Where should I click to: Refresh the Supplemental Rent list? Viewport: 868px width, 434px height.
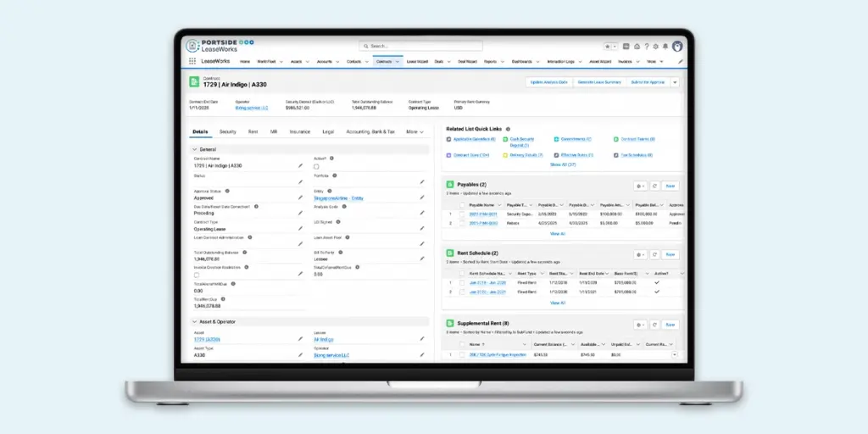654,325
